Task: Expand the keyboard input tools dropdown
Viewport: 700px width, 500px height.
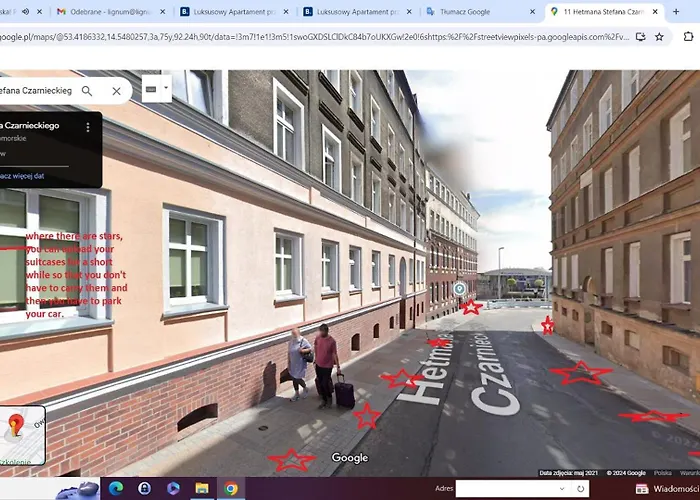Action: pyautogui.click(x=156, y=89)
